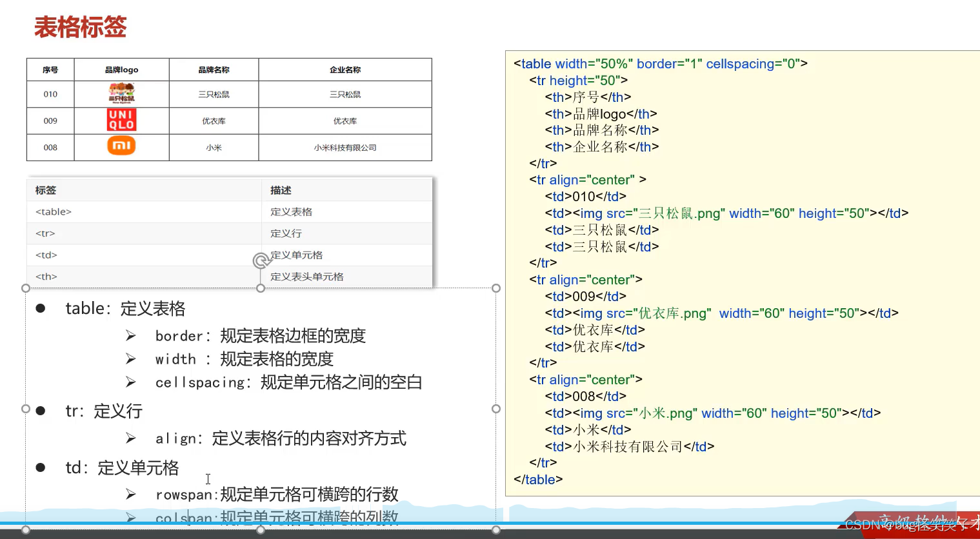This screenshot has height=539, width=980.
Task: Click the slide title 表格标签
Action: point(81,27)
